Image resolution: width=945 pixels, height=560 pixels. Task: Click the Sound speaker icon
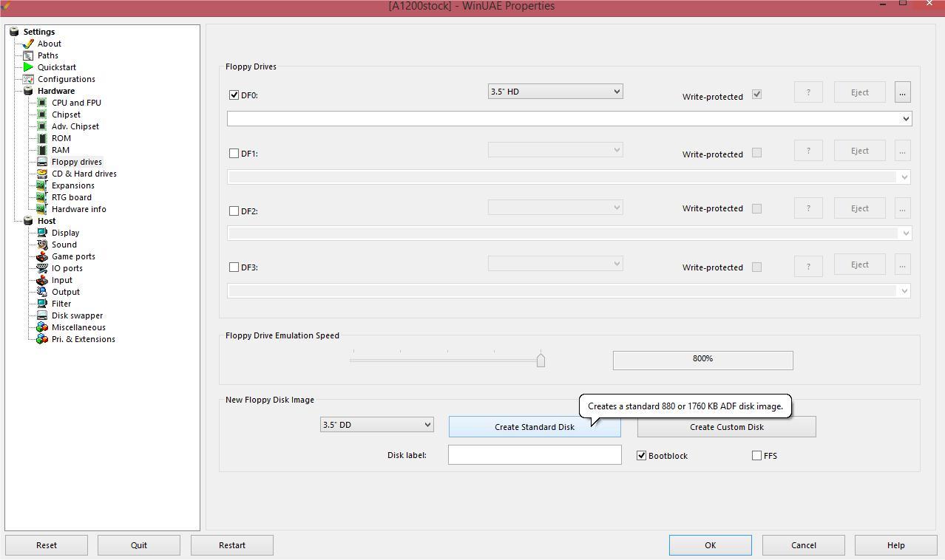tap(42, 245)
